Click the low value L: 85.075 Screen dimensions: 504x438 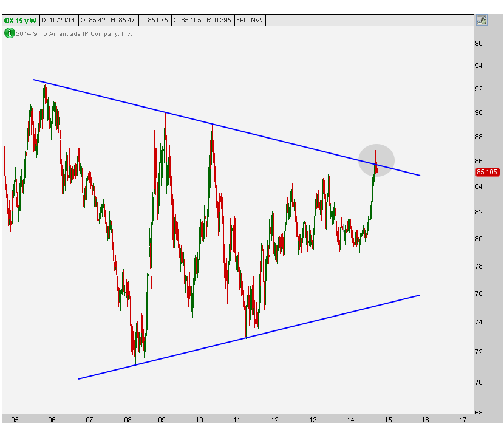[154, 20]
